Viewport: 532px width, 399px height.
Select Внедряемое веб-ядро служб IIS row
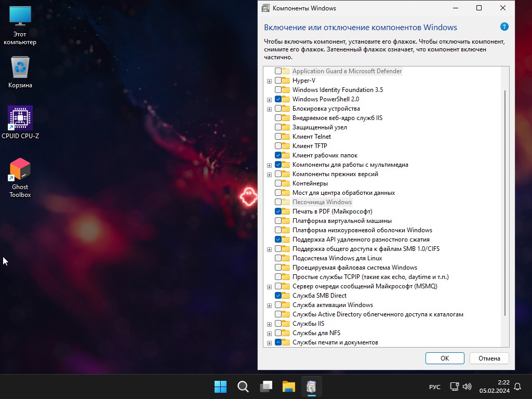(x=337, y=118)
